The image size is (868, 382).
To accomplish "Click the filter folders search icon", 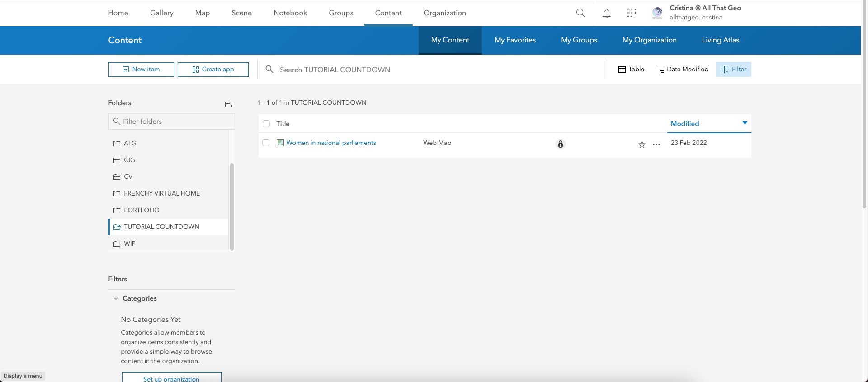I will click(117, 121).
